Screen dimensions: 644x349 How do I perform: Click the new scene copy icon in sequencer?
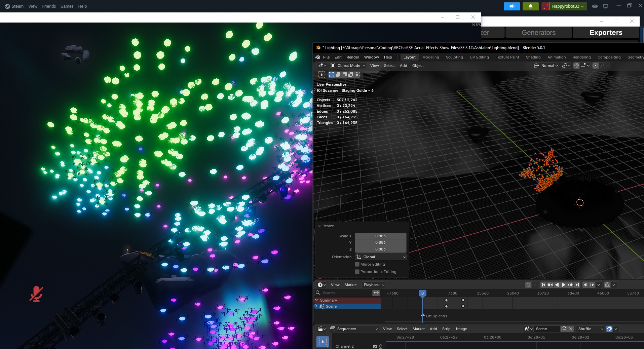tap(564, 329)
